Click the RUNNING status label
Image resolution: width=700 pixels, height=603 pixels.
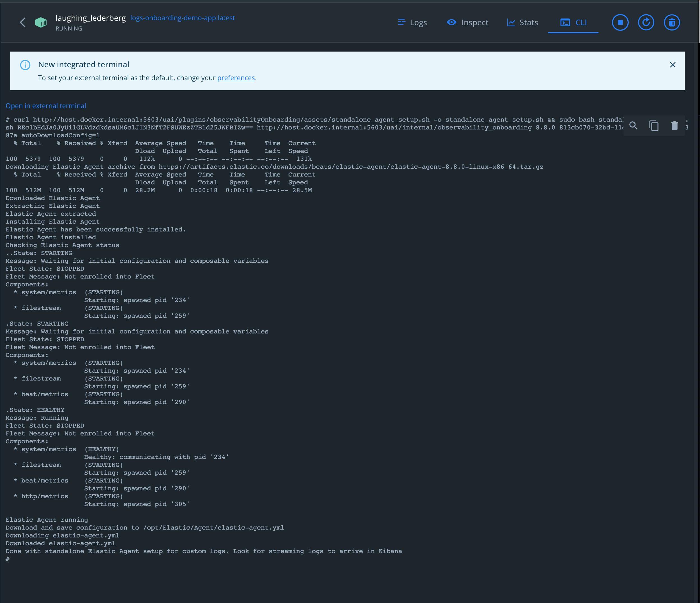click(x=69, y=29)
